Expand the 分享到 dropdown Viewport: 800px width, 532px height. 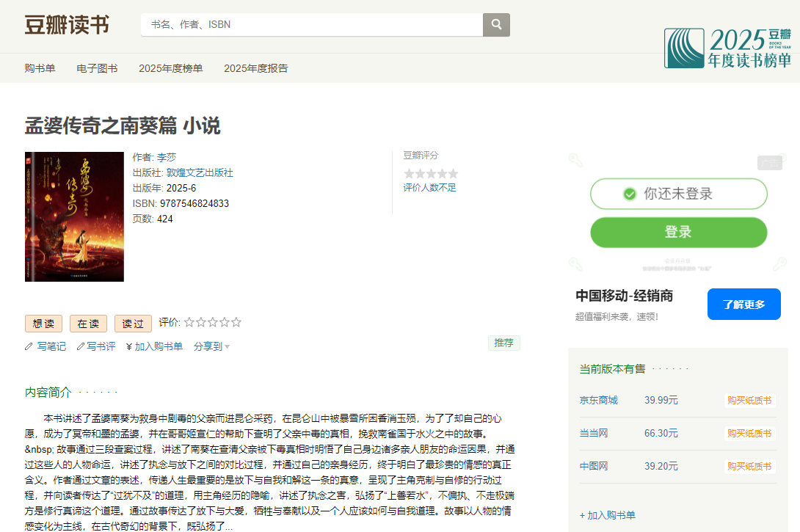tap(211, 346)
